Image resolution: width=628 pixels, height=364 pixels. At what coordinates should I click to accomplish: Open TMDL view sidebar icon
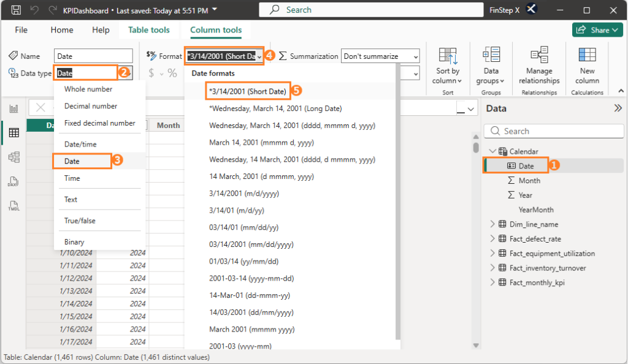click(x=13, y=206)
